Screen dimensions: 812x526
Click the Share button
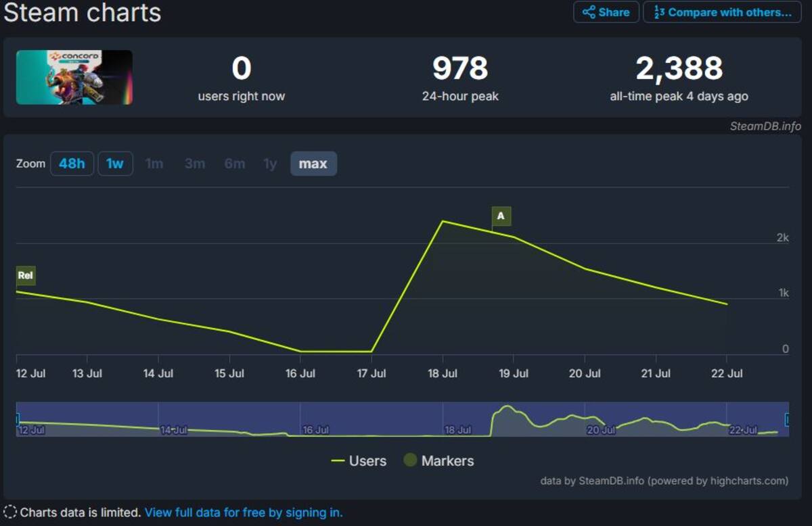point(606,12)
